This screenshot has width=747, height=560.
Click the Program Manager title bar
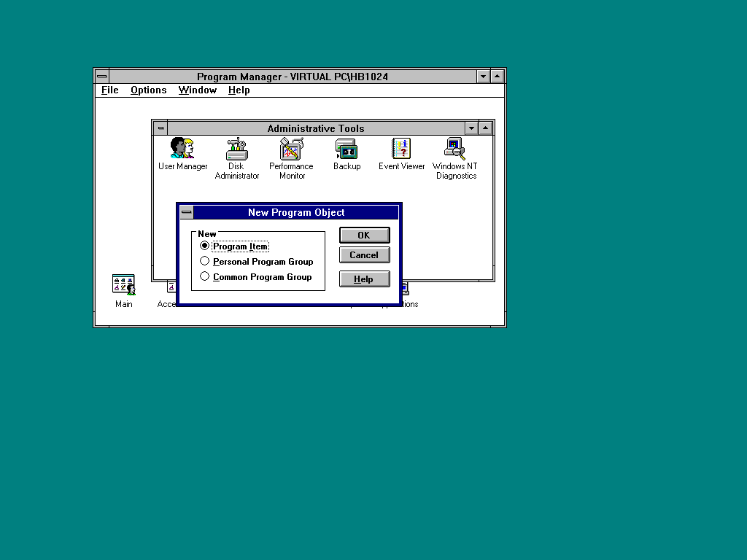click(293, 77)
